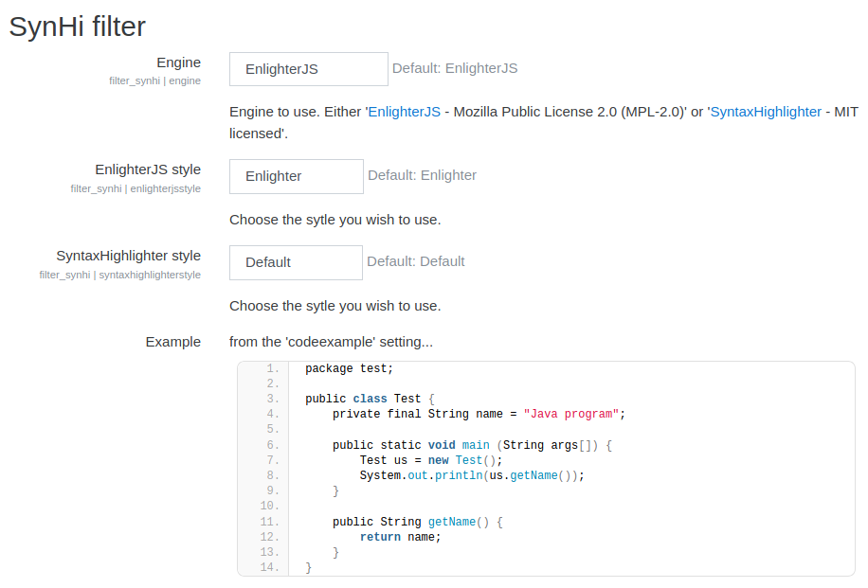Viewport: 868px width, 588px height.
Task: Click the Engine setting label
Action: (x=178, y=62)
